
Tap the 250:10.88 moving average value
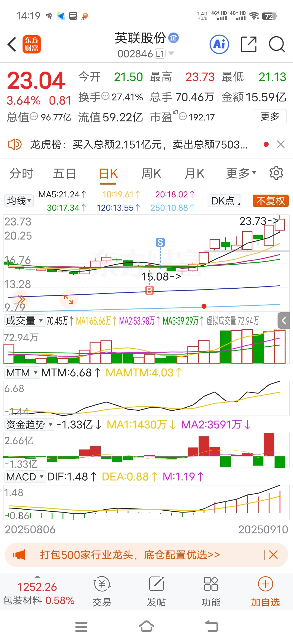(x=173, y=208)
